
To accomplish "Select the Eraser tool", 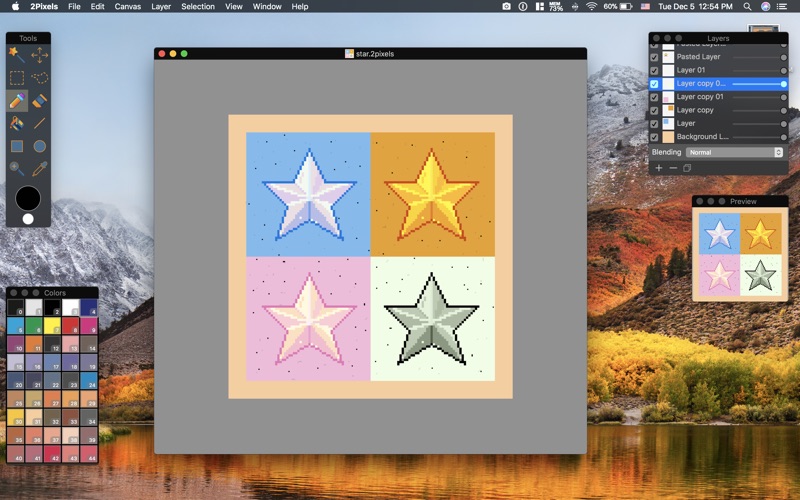I will [39, 101].
